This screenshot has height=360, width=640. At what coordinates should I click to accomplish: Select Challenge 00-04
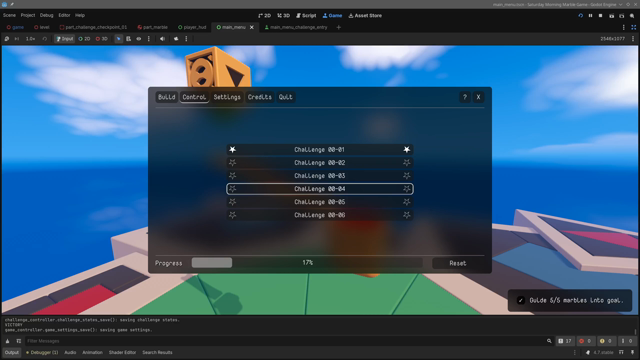click(320, 189)
